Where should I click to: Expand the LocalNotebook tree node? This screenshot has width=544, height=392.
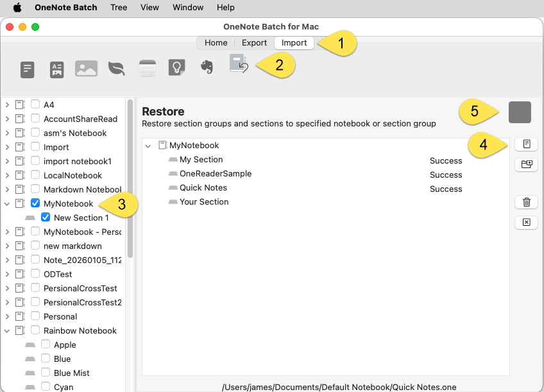7,176
